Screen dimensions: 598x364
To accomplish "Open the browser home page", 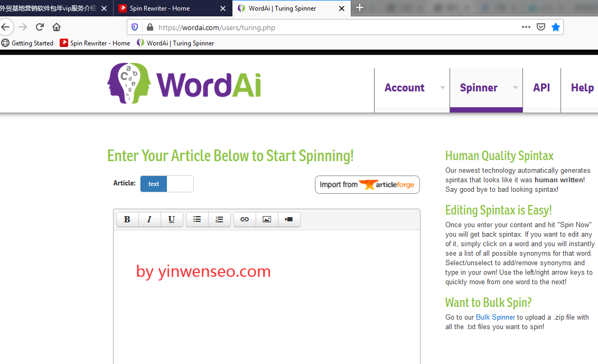I will (x=57, y=27).
